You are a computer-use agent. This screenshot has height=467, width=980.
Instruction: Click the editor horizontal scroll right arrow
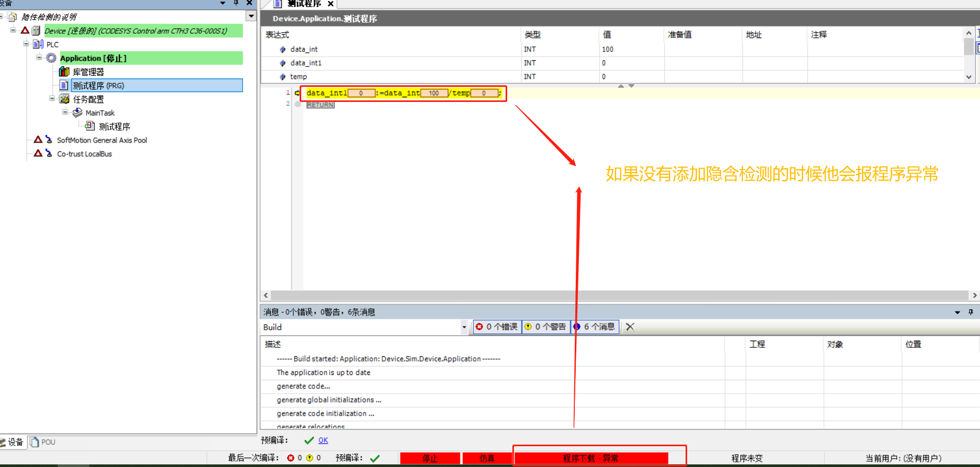click(974, 295)
